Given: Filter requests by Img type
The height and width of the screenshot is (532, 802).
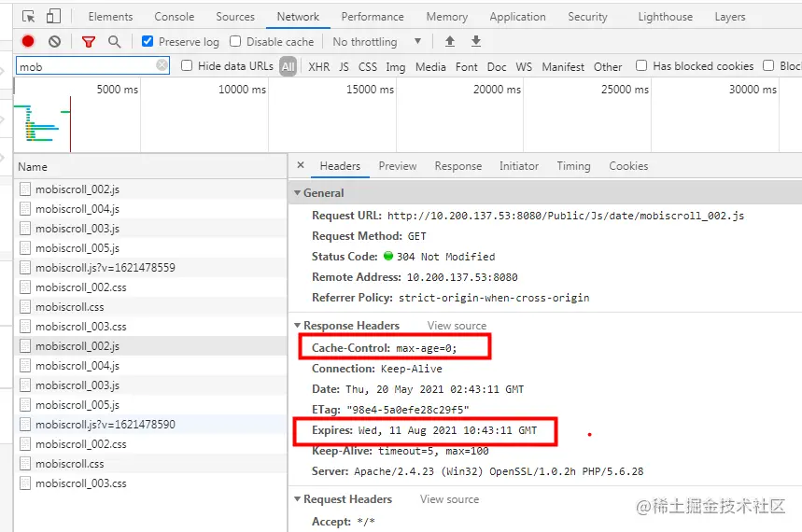Looking at the screenshot, I should tap(395, 67).
